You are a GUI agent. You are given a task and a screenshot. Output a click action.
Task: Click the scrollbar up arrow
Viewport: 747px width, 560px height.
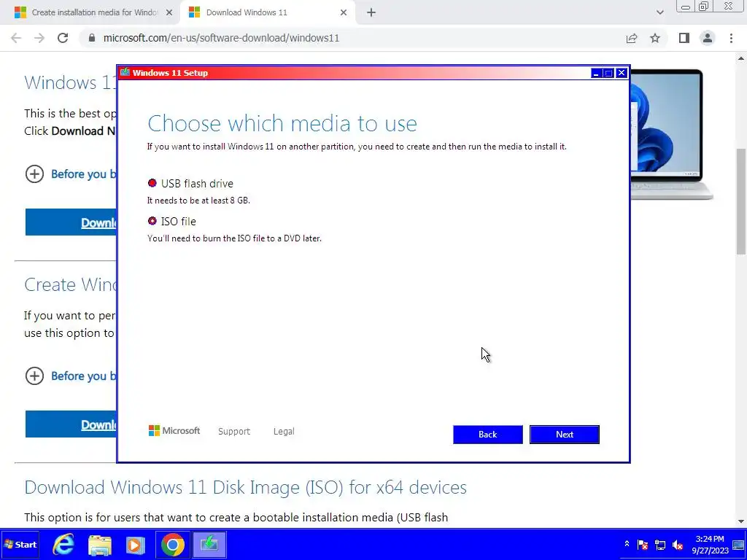tap(741, 58)
